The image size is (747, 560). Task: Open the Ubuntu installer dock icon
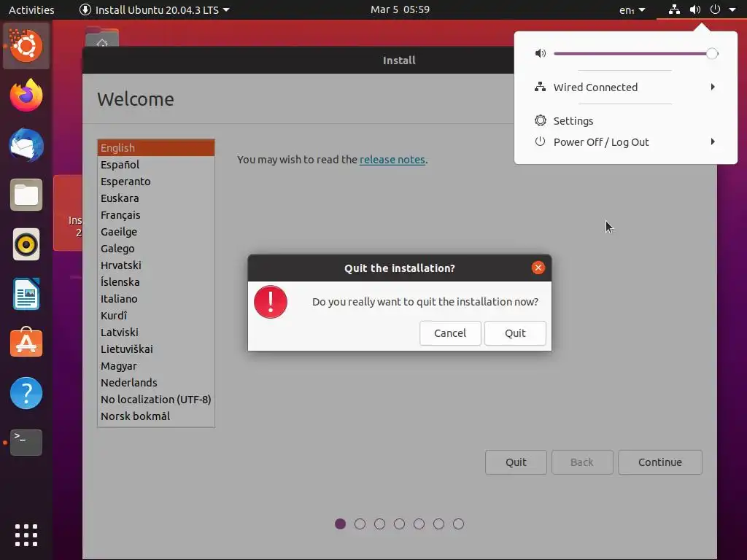pos(26,46)
